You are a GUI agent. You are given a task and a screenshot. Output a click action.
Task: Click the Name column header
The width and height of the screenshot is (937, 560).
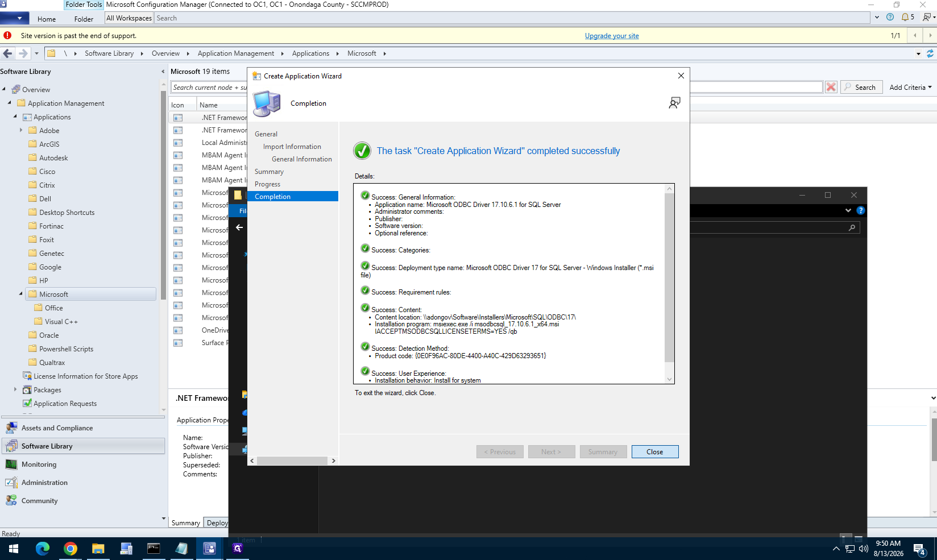click(x=209, y=105)
